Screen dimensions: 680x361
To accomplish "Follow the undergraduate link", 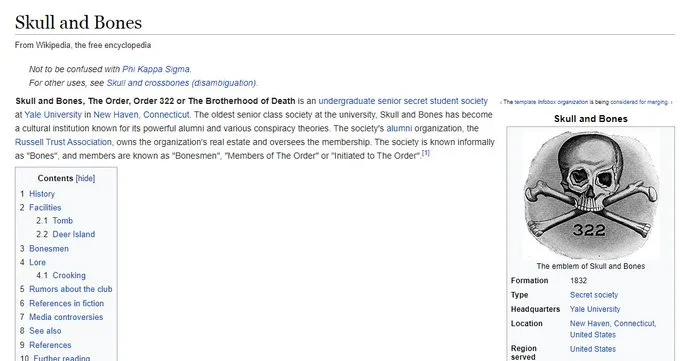I will click(x=347, y=101).
